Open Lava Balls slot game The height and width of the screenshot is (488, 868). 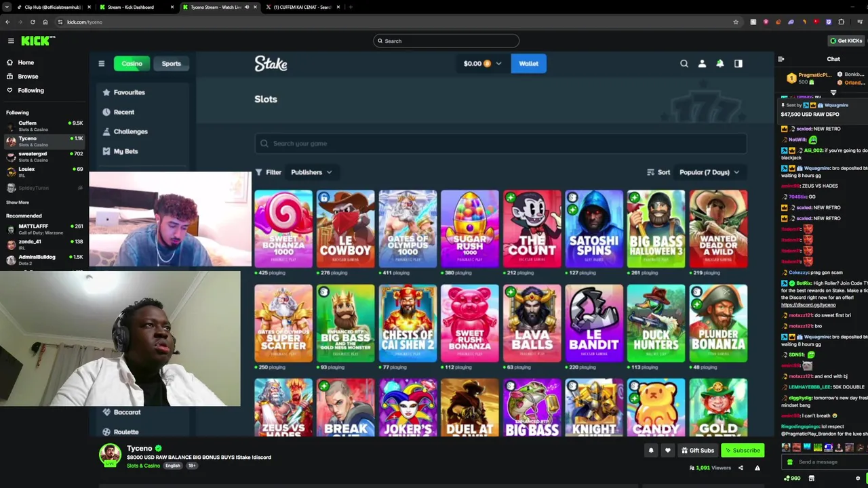click(532, 323)
